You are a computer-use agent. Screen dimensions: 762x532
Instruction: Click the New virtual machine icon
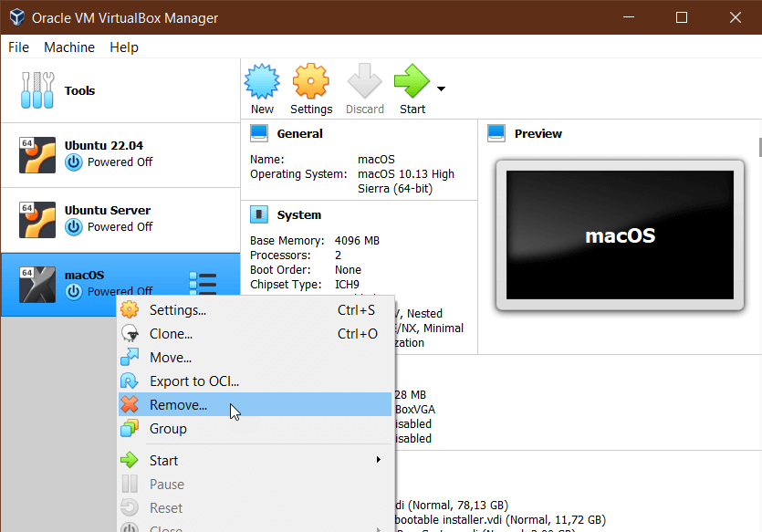coord(262,81)
